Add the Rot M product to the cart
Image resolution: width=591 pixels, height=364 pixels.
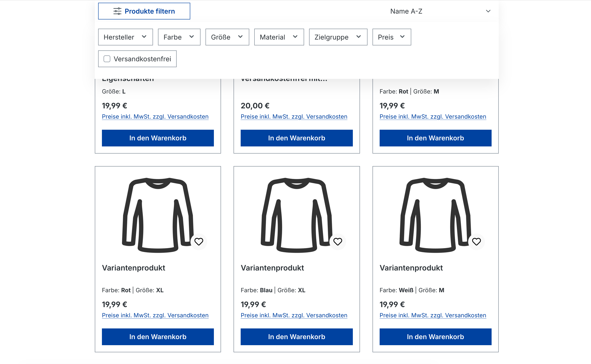(436, 138)
